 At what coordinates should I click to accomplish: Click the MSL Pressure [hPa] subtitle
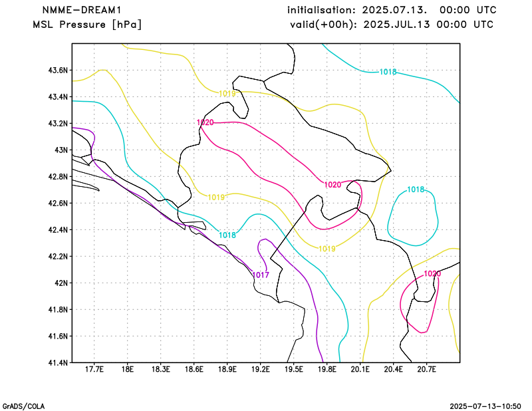[87, 25]
